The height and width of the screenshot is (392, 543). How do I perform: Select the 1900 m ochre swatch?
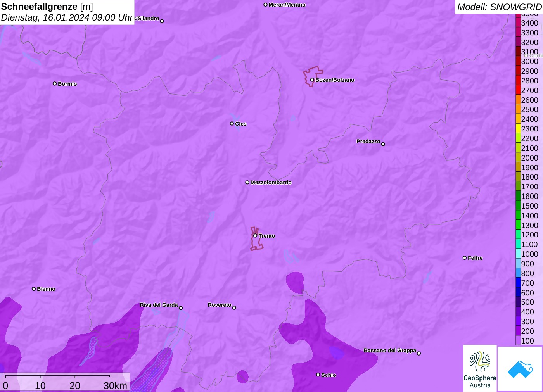[x=518, y=167]
